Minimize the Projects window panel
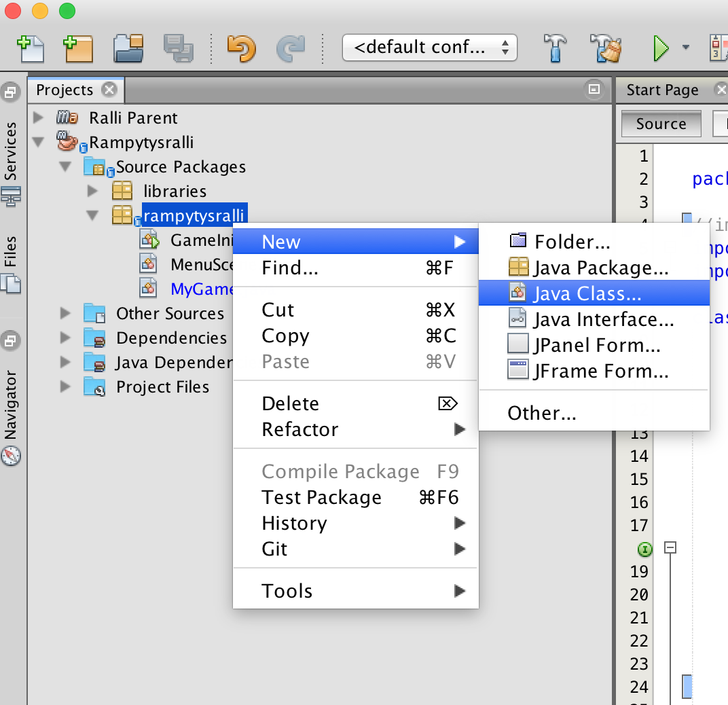This screenshot has width=728, height=705. (594, 89)
